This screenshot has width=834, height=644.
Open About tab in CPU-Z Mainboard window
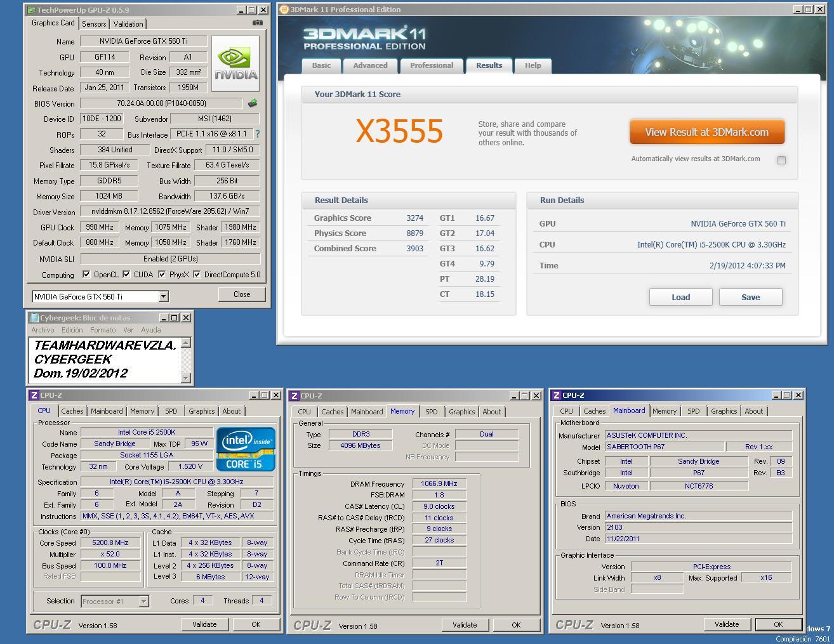[754, 411]
